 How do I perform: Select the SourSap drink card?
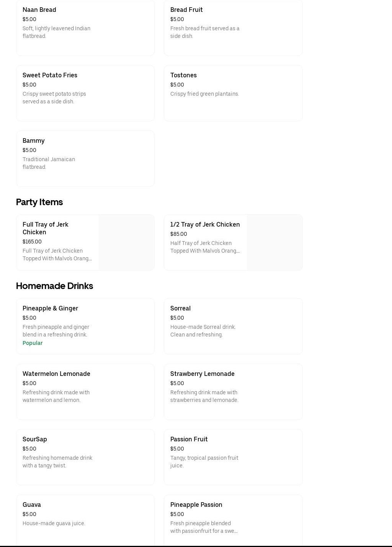pyautogui.click(x=85, y=457)
